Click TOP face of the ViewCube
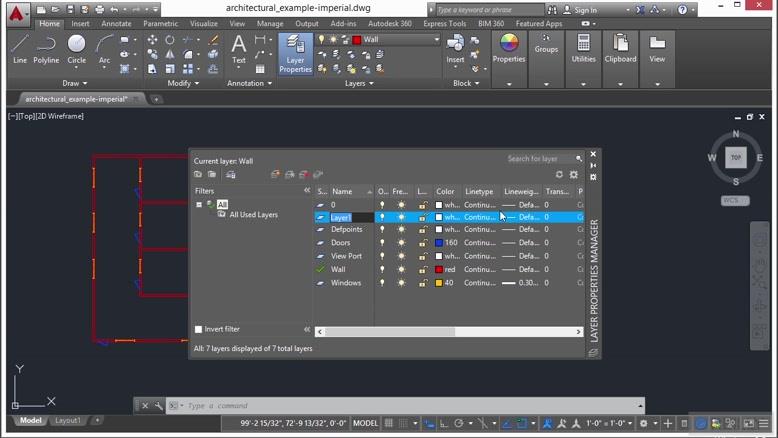 (736, 158)
